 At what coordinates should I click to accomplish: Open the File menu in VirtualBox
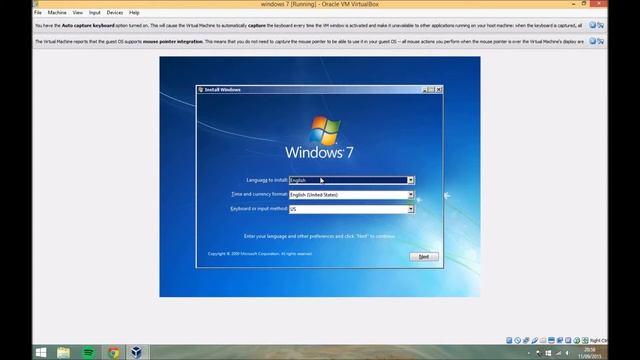pos(38,13)
